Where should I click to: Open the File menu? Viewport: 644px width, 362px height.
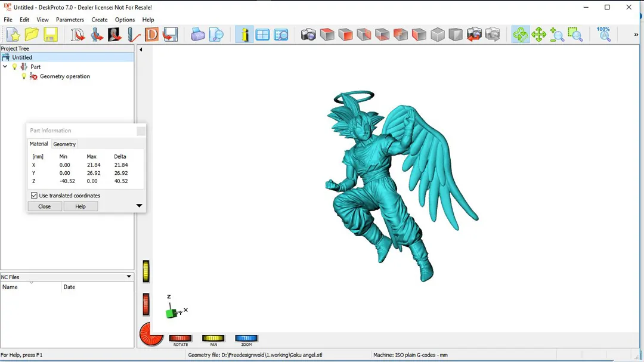click(8, 20)
